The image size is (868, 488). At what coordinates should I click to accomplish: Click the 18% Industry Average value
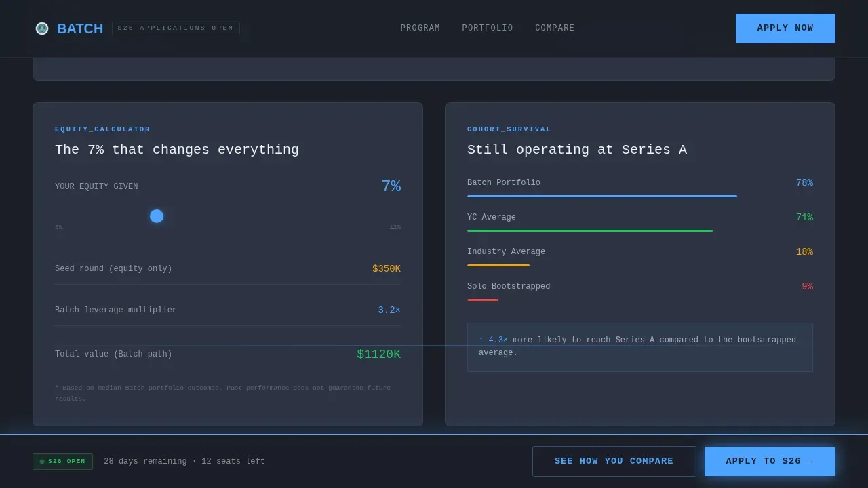tap(804, 252)
